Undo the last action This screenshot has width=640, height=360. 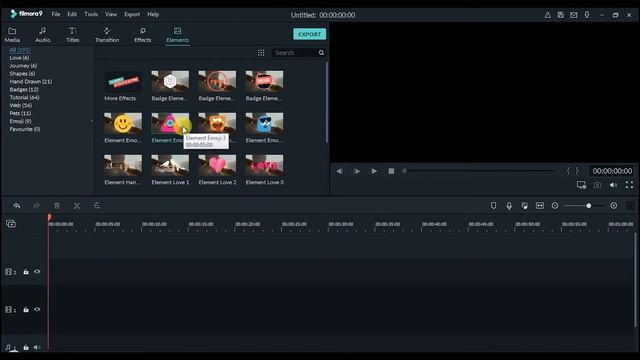tap(17, 206)
